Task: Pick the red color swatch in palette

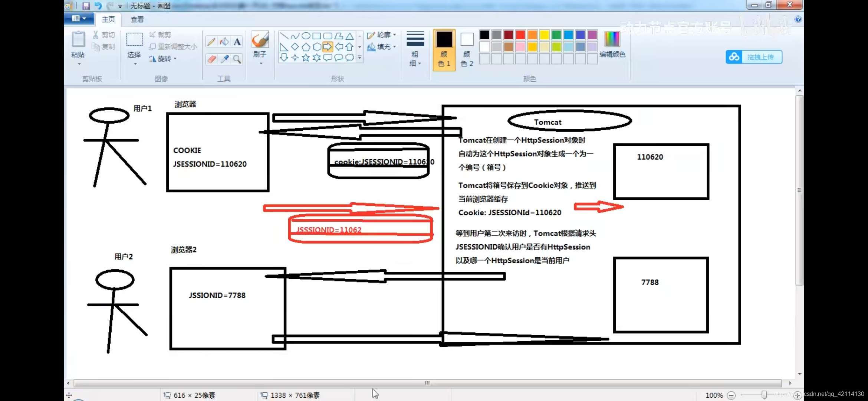Action: click(520, 35)
